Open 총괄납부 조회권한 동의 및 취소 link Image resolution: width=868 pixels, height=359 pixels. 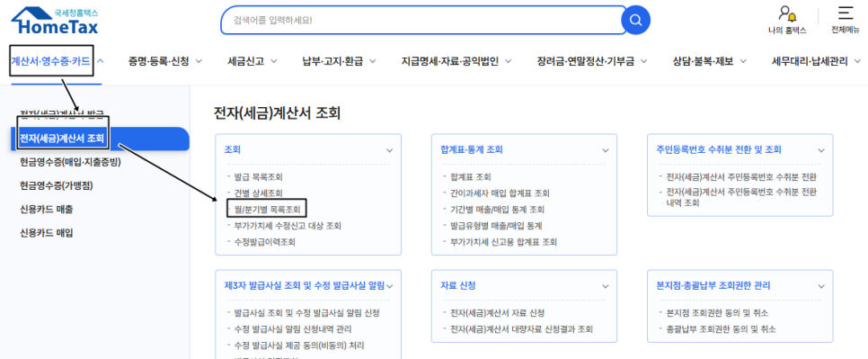pos(721,329)
